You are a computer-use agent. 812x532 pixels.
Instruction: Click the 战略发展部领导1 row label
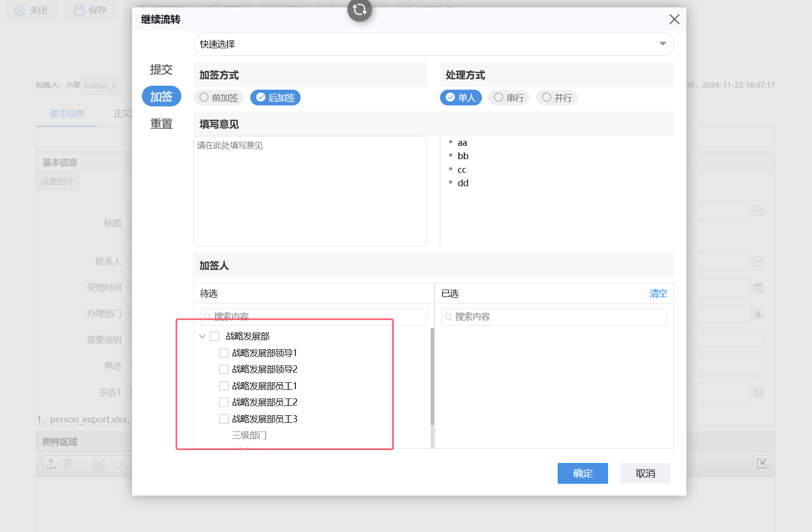tap(265, 353)
